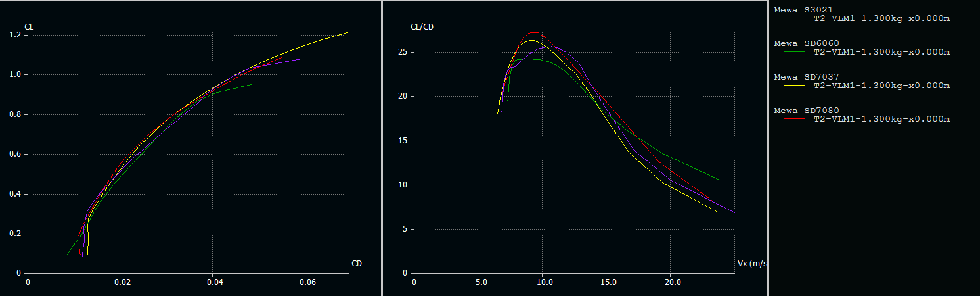The height and width of the screenshot is (296, 980).
Task: Click the 1.2 tick label on CL axis
Action: (x=14, y=35)
